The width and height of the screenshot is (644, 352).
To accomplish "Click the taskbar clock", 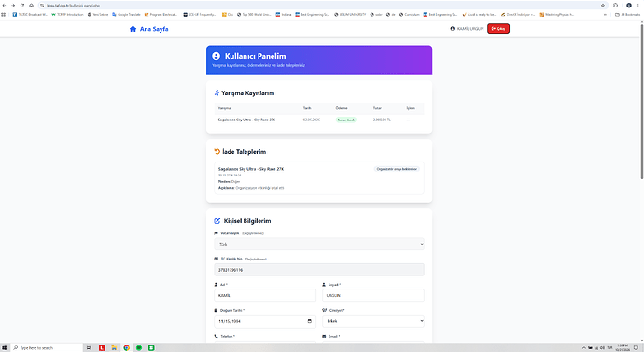I will click(x=623, y=347).
